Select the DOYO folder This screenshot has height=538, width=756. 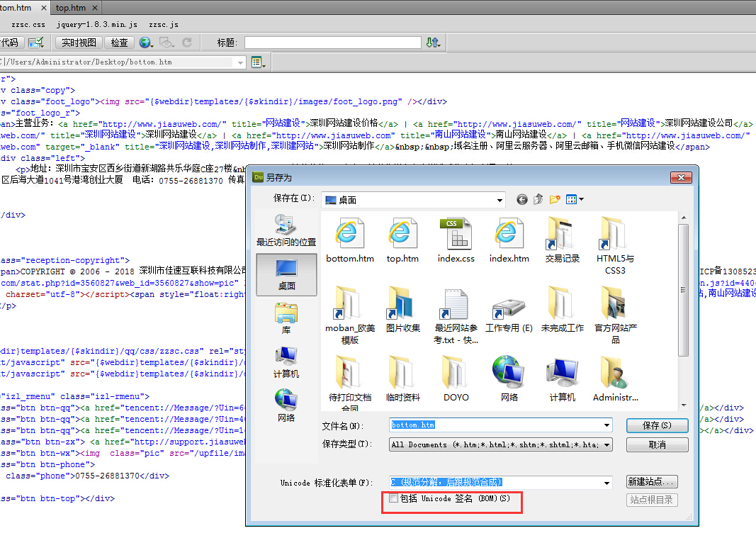pyautogui.click(x=456, y=379)
